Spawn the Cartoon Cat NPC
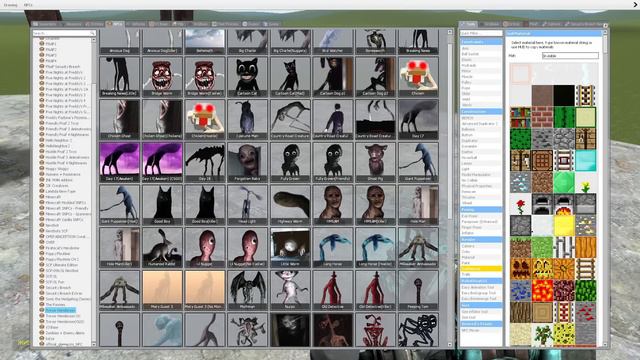Viewport: 640px width, 360px height. (x=247, y=77)
